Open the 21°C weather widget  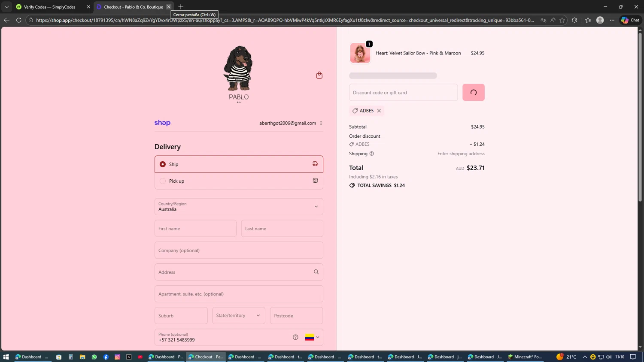click(x=566, y=357)
